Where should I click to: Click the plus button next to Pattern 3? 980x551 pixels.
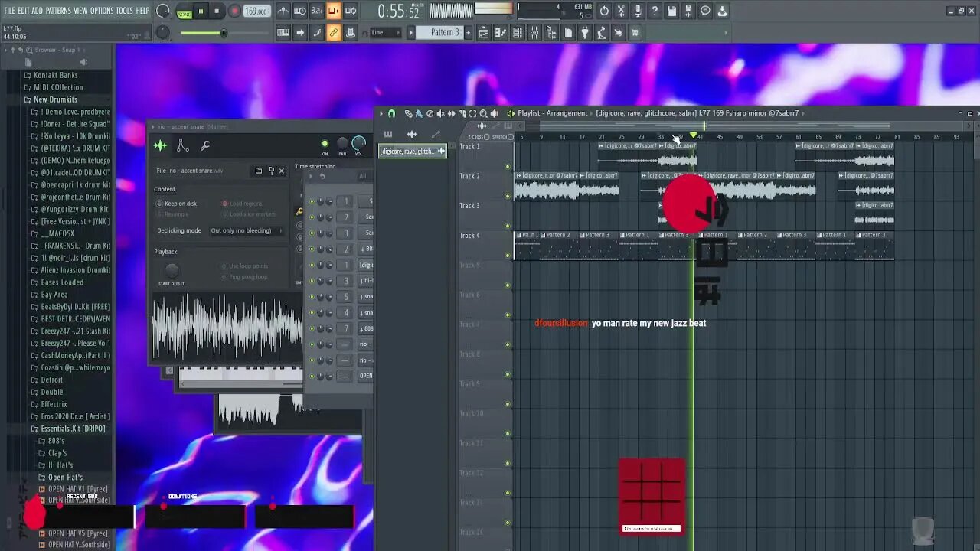tap(468, 32)
